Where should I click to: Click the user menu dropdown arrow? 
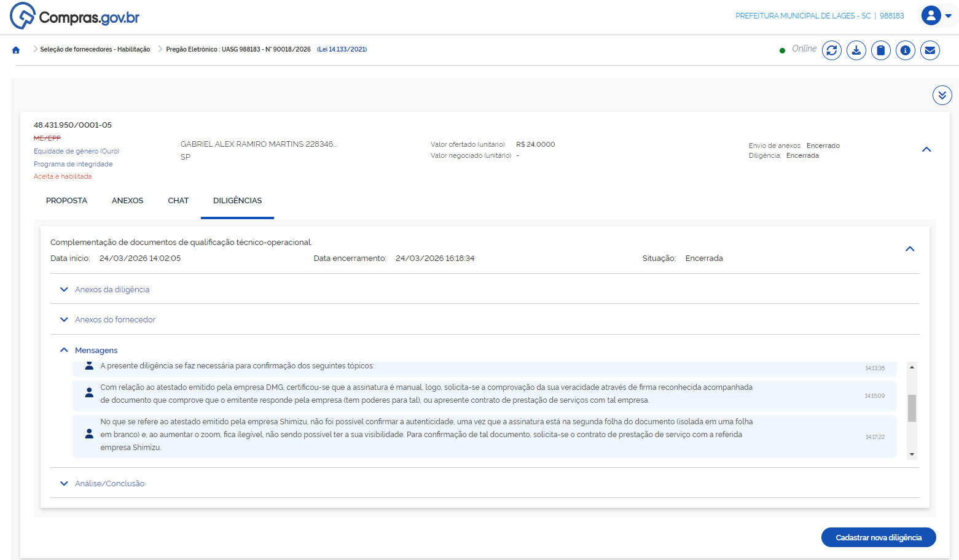point(949,16)
